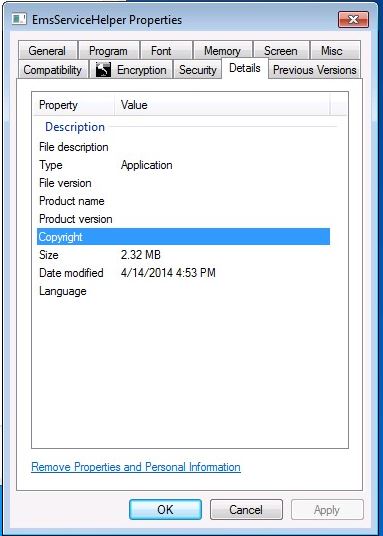Switch to the Compatibility tab
The width and height of the screenshot is (383, 536).
(53, 70)
